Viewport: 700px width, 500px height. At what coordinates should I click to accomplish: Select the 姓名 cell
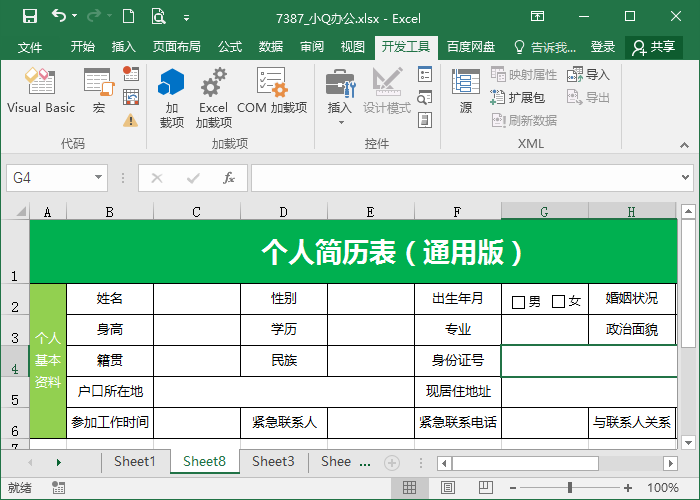(109, 299)
